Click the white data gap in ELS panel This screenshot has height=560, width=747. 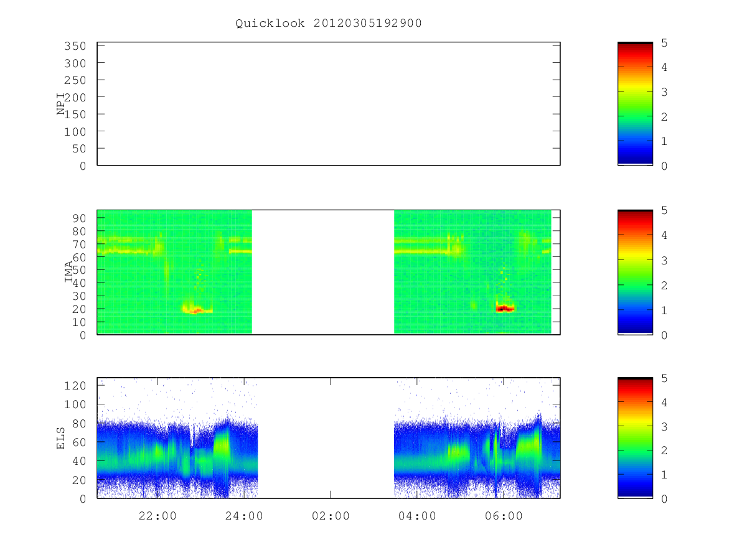coord(326,438)
